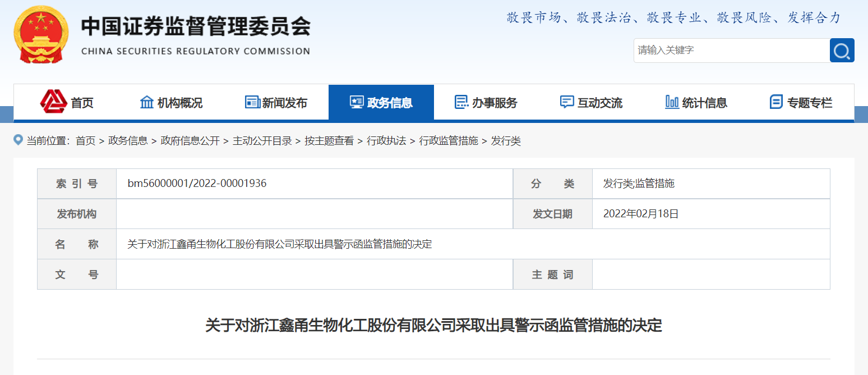Viewport: 868px width, 375px height.
Task: Click the 索引号 label cell
Action: click(x=77, y=184)
